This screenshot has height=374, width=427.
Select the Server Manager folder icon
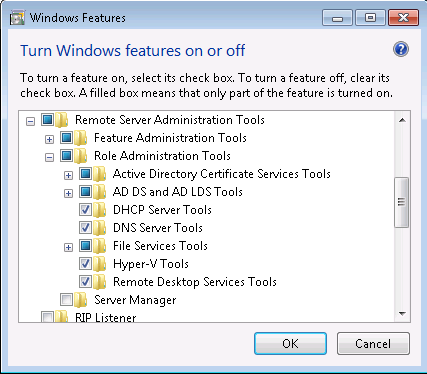click(80, 300)
